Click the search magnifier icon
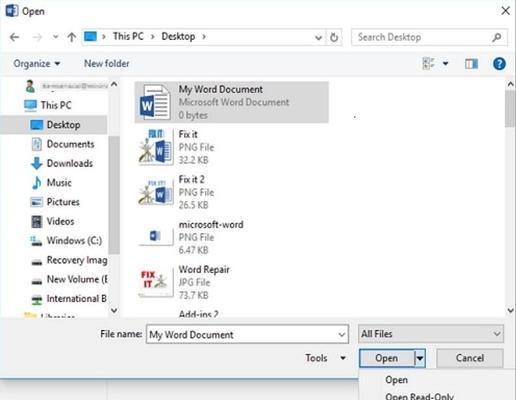This screenshot has width=516, height=400. tap(497, 37)
